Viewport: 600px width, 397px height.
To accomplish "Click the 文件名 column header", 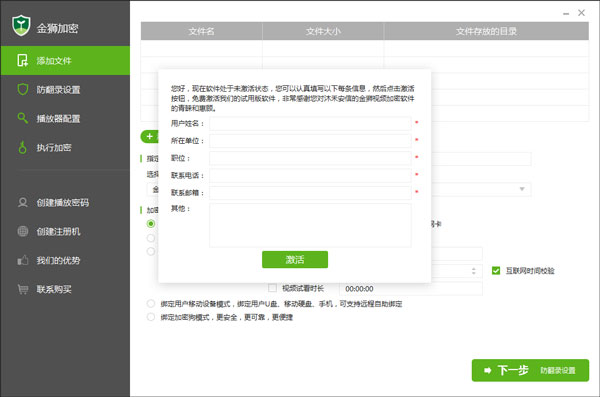I will coord(201,31).
